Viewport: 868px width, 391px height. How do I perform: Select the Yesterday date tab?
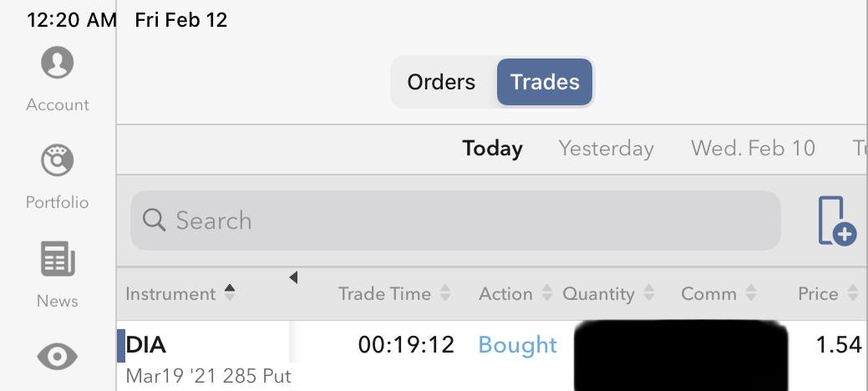tap(606, 149)
